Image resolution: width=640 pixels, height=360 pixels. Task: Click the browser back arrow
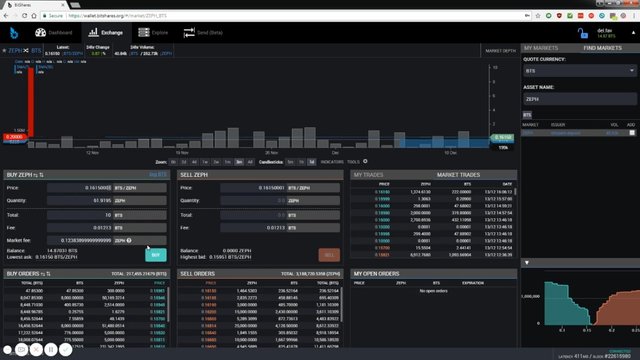click(6, 16)
